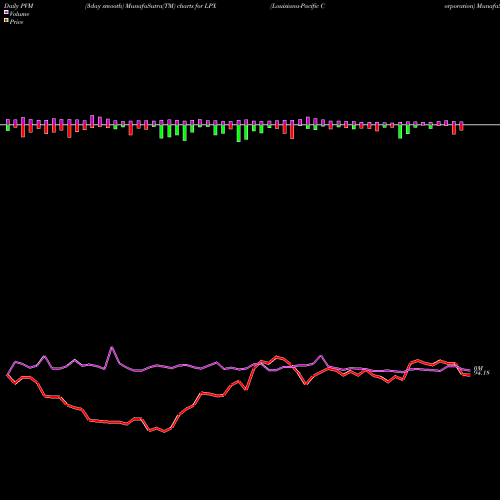Viewport: 500px width, 500px height.
Task: Click the 'Daily PVM' chart title
Action: (x=19, y=6)
